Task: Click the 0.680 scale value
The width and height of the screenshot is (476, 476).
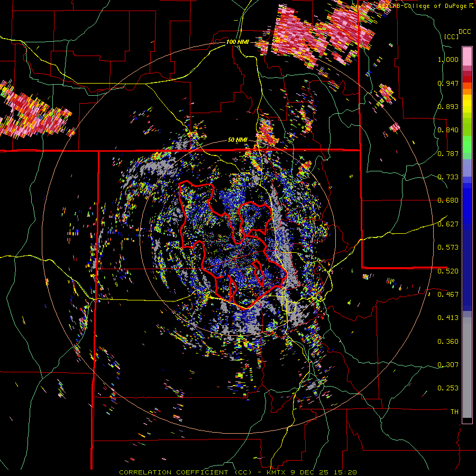Action: 448,200
